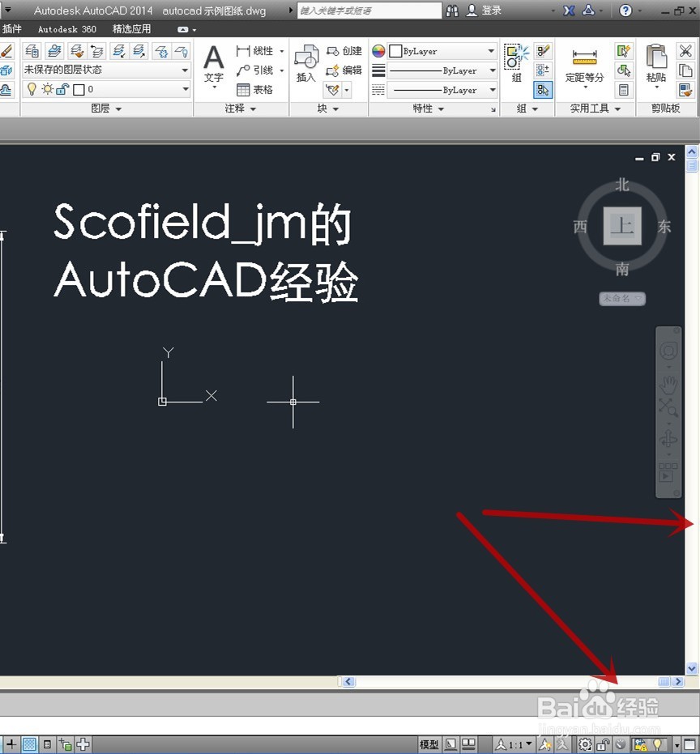
Task: Open the 未保存的图层状态 layer state dropdown
Action: 106,70
